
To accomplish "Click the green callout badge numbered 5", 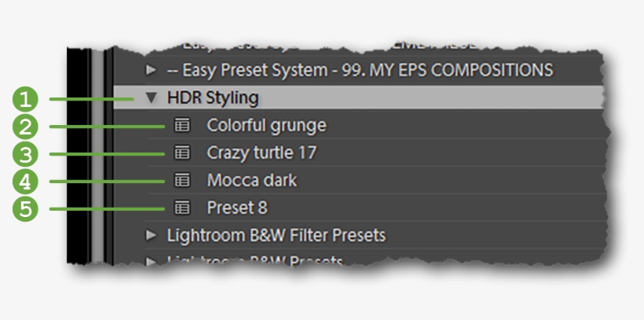I will [x=26, y=208].
